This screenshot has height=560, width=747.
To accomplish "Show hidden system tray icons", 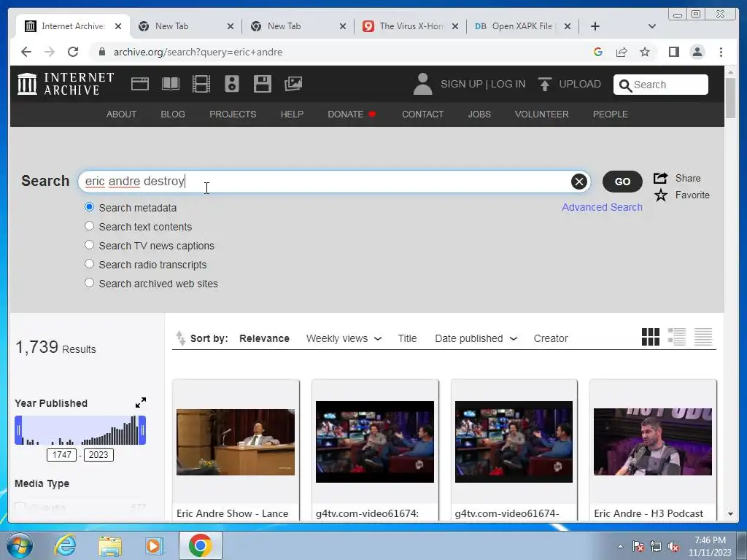I will (x=620, y=546).
